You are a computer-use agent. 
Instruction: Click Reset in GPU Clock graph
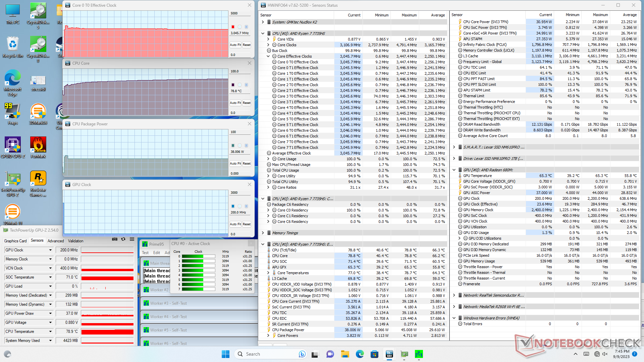click(247, 224)
